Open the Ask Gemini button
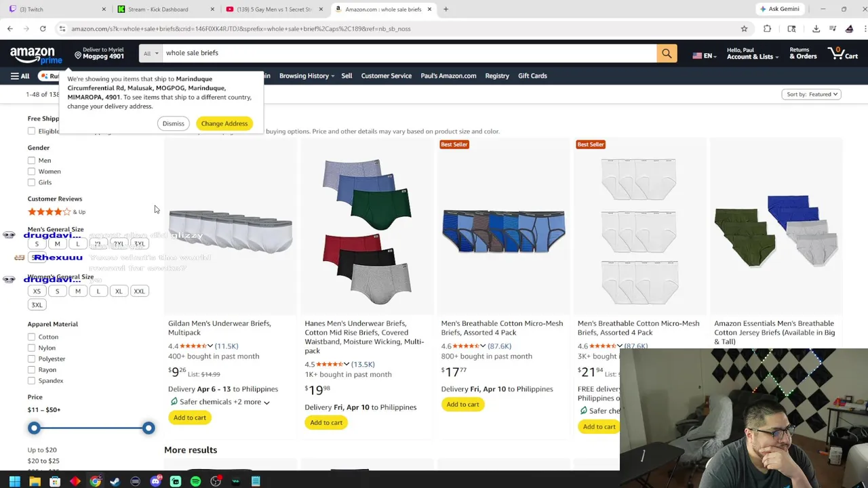The image size is (868, 488). [x=779, y=9]
